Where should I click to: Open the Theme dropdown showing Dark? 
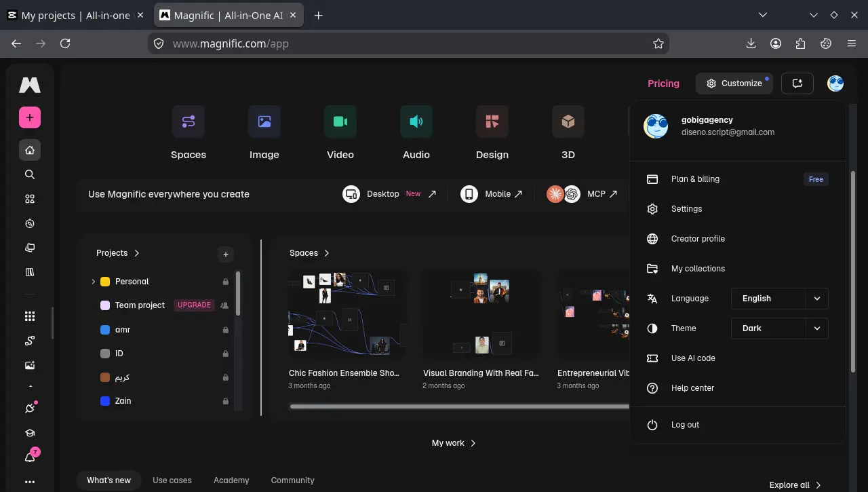coord(780,328)
